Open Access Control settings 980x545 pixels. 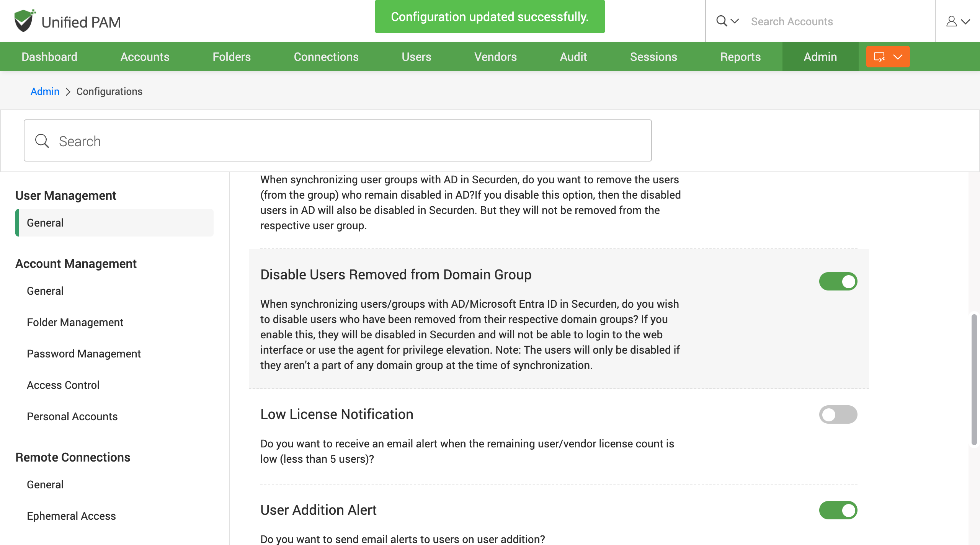coord(63,385)
